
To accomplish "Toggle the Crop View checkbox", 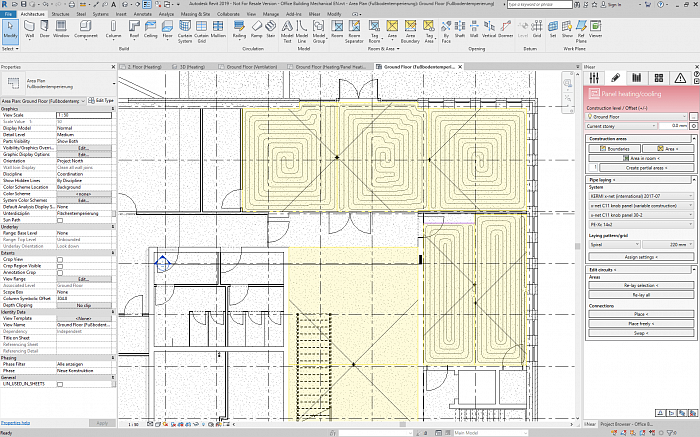I will [x=60, y=259].
